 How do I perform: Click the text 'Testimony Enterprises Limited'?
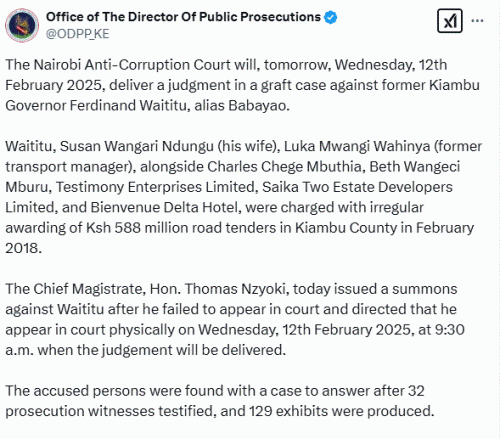click(156, 187)
